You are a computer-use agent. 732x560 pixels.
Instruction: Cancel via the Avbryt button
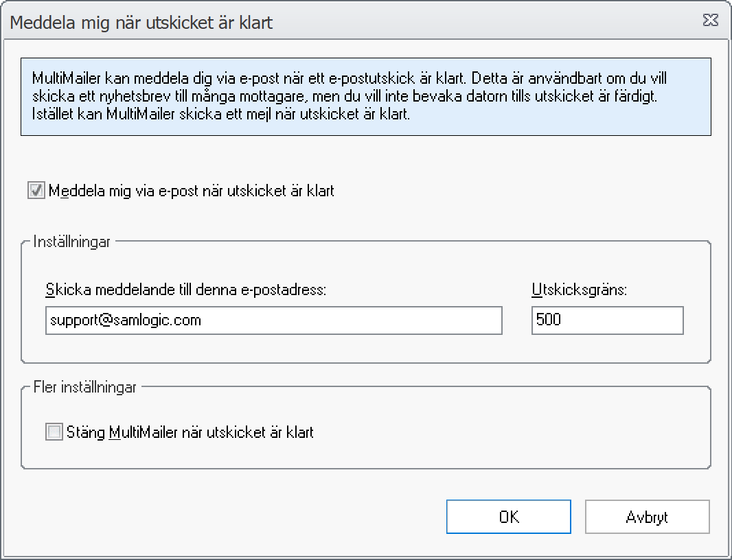pos(647,517)
